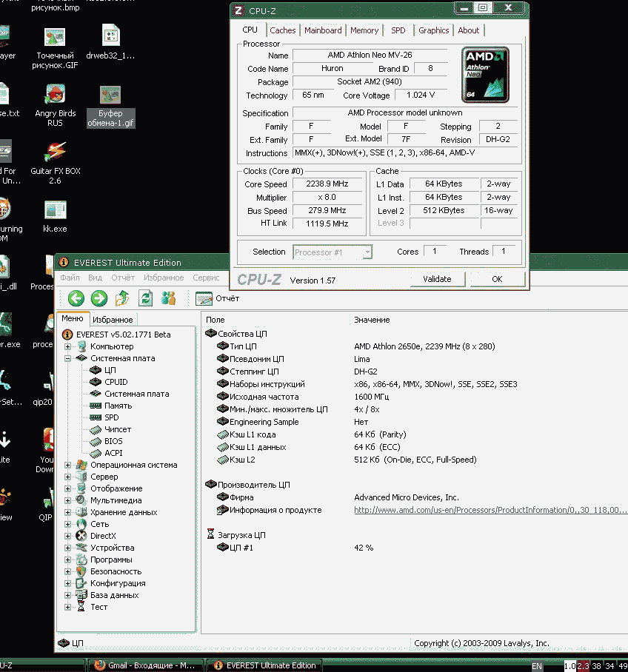Open the Angry Birds RUS desktop icon
628x672 pixels.
click(x=56, y=95)
